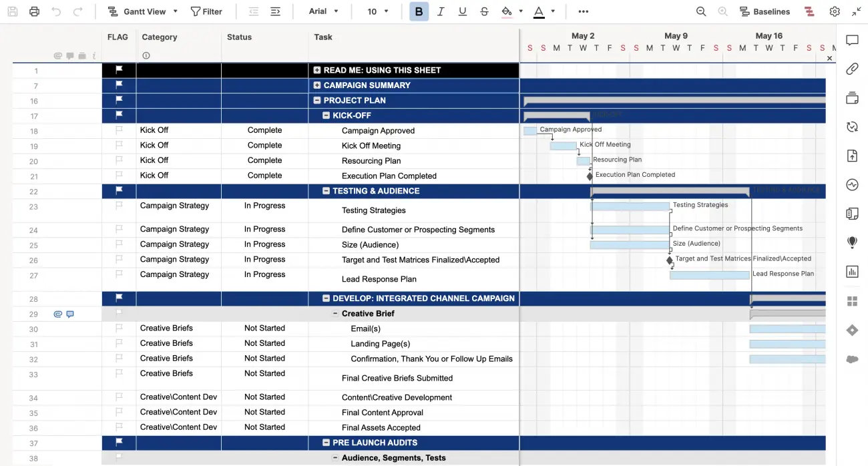Open the Conversations panel icon
This screenshot has height=466, width=868.
pyautogui.click(x=852, y=40)
